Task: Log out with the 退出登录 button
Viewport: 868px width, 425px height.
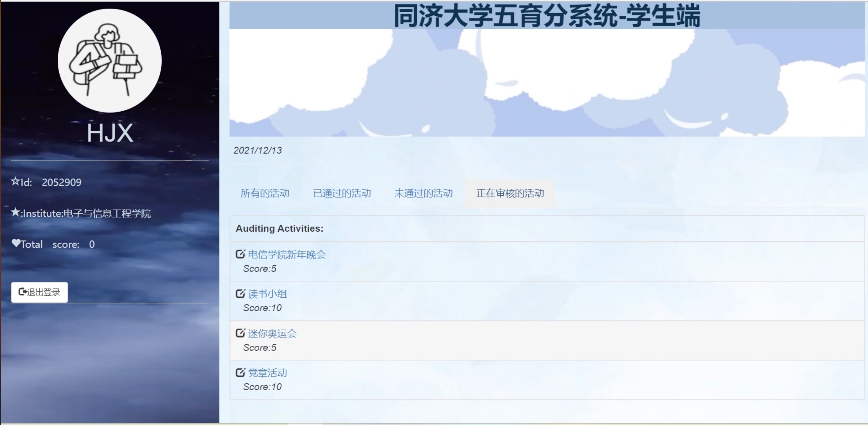Action: pos(39,292)
